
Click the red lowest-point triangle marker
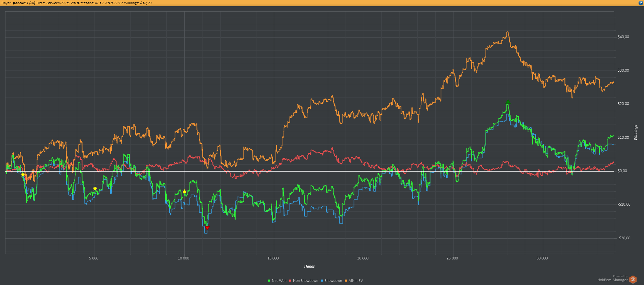pos(207,228)
